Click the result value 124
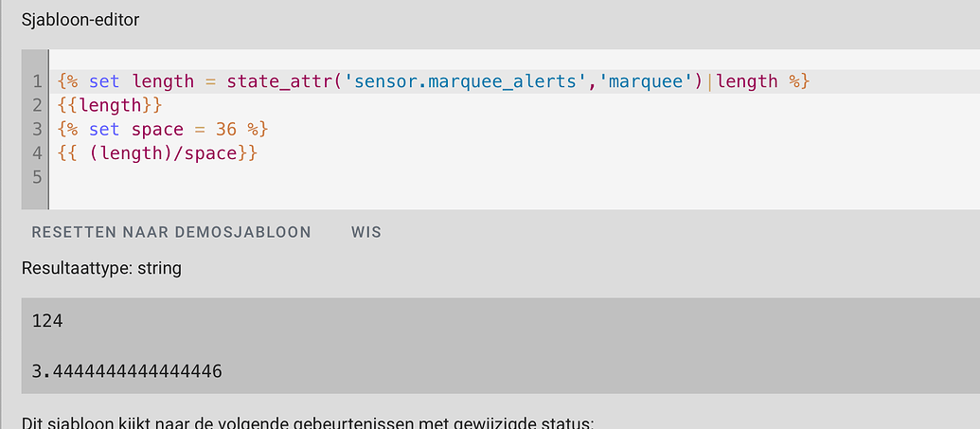 click(x=47, y=321)
